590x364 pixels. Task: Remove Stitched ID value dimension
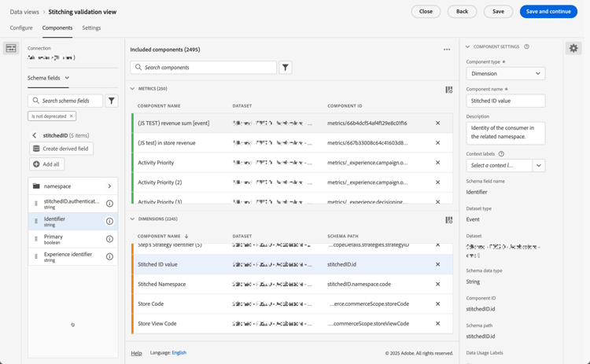[437, 264]
